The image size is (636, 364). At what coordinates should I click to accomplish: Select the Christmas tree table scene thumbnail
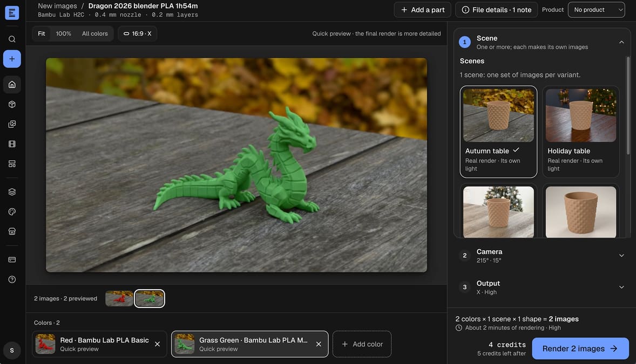point(498,211)
